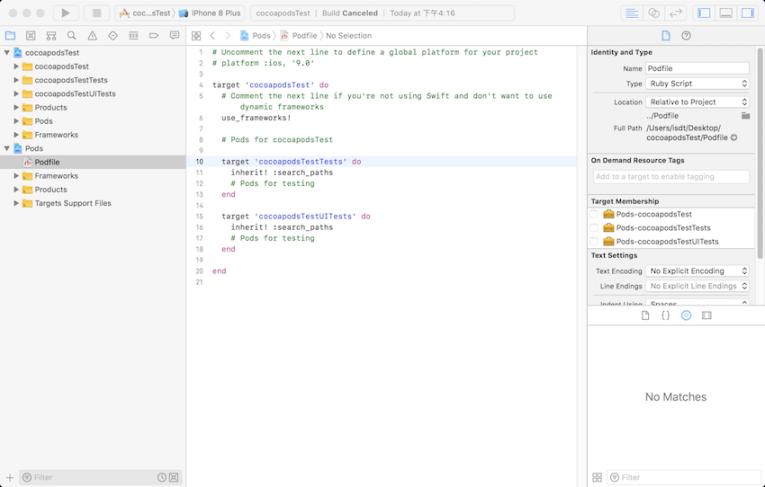Collapse the cocoapodsTest project root
The width and height of the screenshot is (765, 487).
click(x=8, y=52)
